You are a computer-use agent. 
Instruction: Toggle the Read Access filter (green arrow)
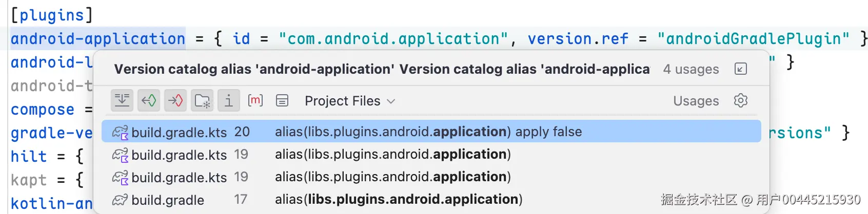click(x=149, y=100)
